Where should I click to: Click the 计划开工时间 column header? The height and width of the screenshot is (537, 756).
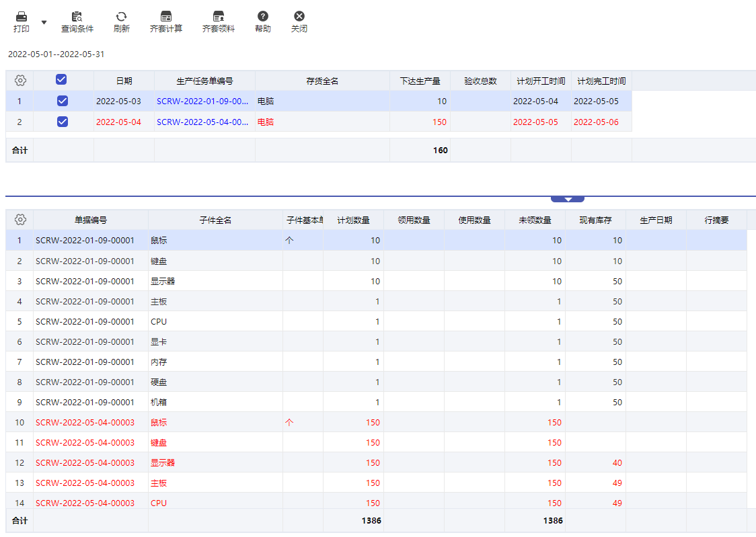coord(541,81)
